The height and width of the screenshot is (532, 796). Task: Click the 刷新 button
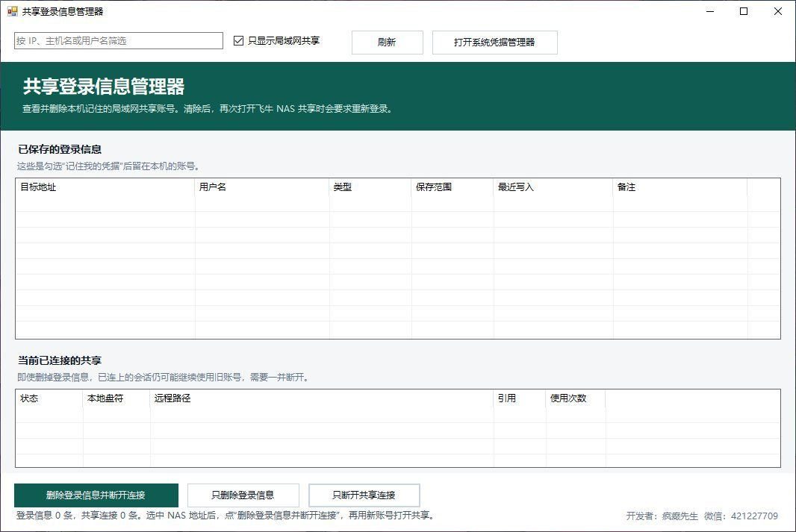[x=387, y=42]
